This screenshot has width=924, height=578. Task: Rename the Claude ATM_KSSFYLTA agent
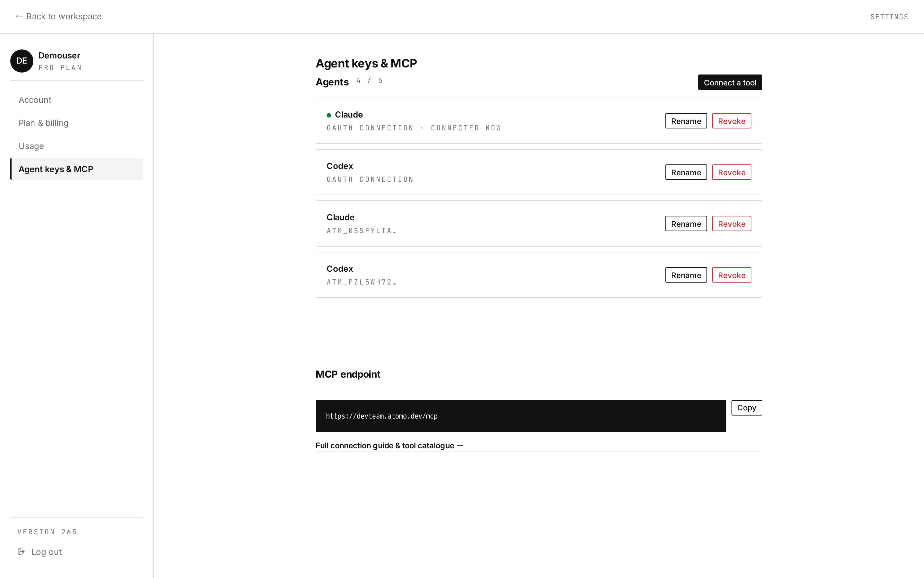coord(686,223)
